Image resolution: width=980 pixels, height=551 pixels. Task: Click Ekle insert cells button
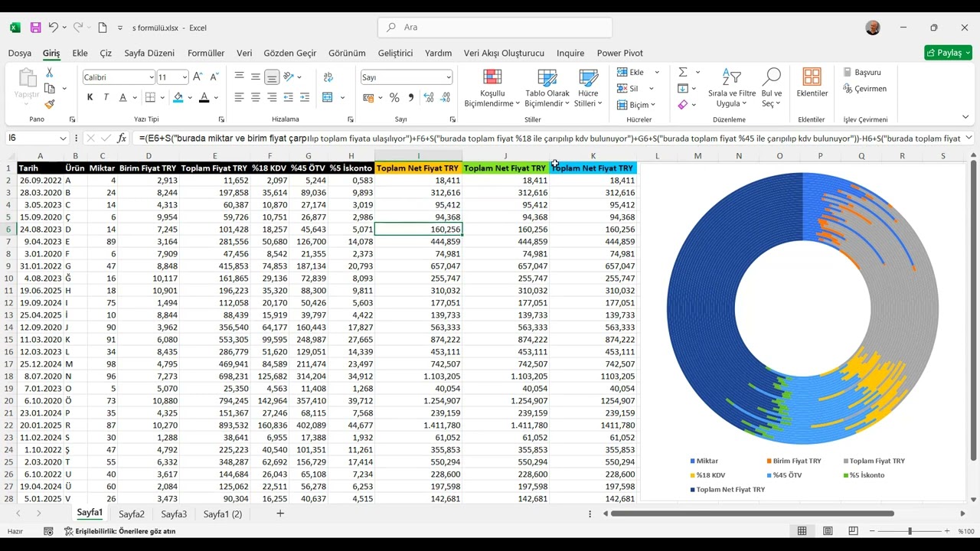click(630, 72)
